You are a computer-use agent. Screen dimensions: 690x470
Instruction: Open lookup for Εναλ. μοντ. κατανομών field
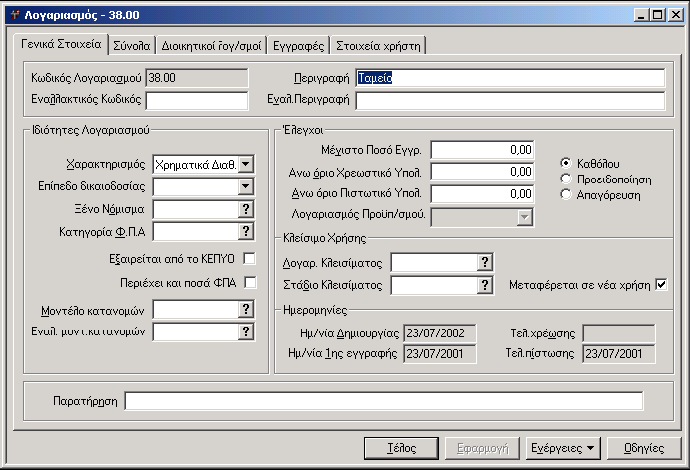tap(246, 331)
